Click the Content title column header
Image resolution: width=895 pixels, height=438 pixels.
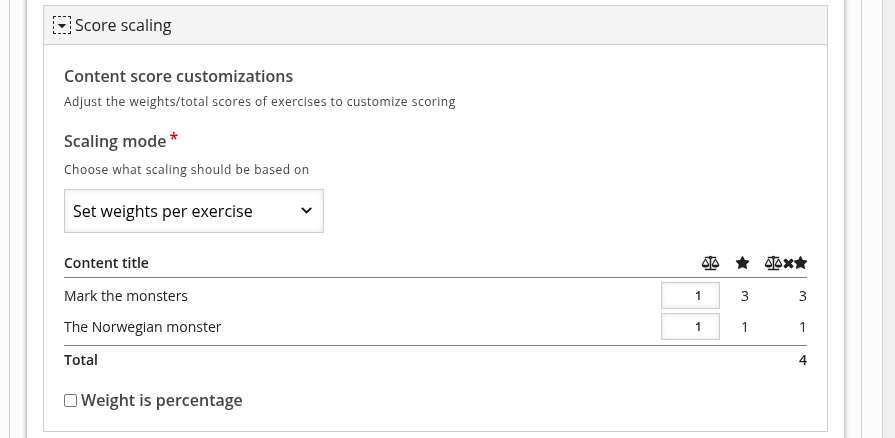coord(106,263)
